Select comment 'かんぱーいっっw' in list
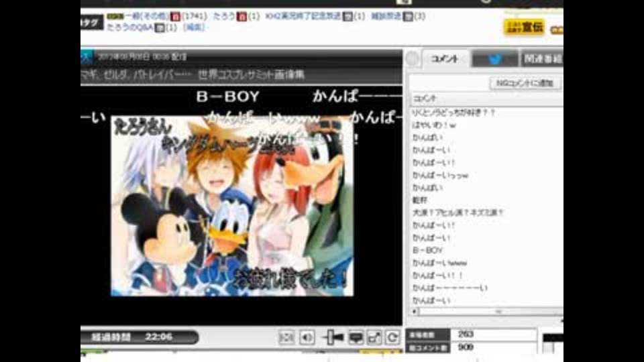Screen dimensions: 644x362 click(x=440, y=175)
